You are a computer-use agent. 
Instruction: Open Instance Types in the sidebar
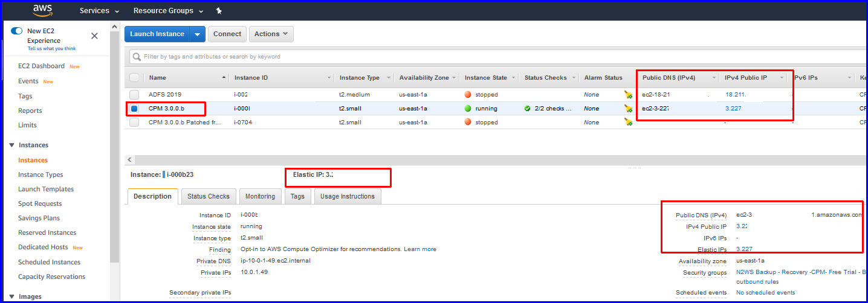(40, 175)
